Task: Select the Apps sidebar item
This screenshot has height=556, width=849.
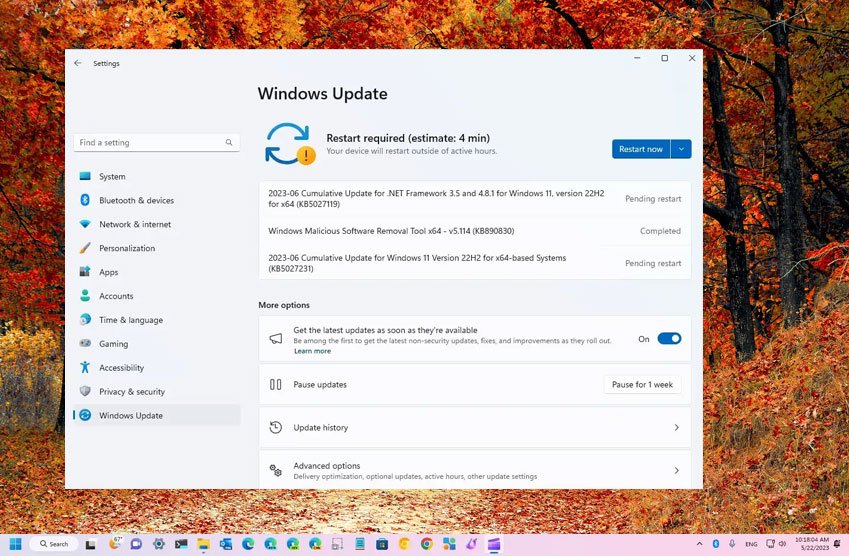Action: (x=108, y=272)
